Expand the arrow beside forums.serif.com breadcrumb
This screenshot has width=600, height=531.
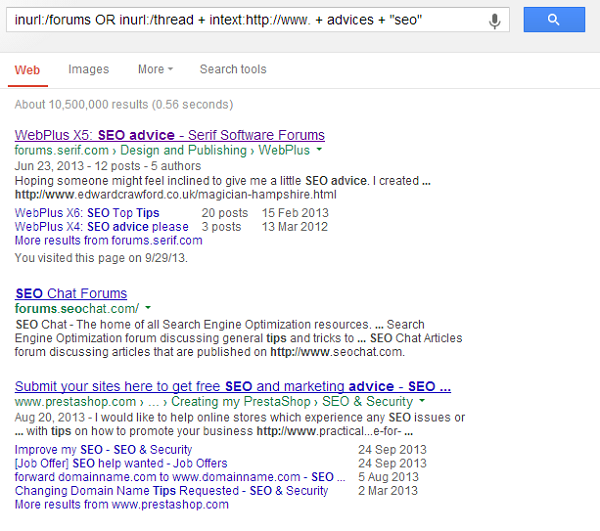pyautogui.click(x=319, y=150)
